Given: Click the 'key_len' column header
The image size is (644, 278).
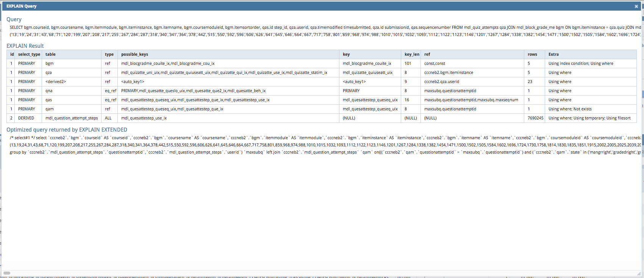Looking at the screenshot, I should pos(412,54).
